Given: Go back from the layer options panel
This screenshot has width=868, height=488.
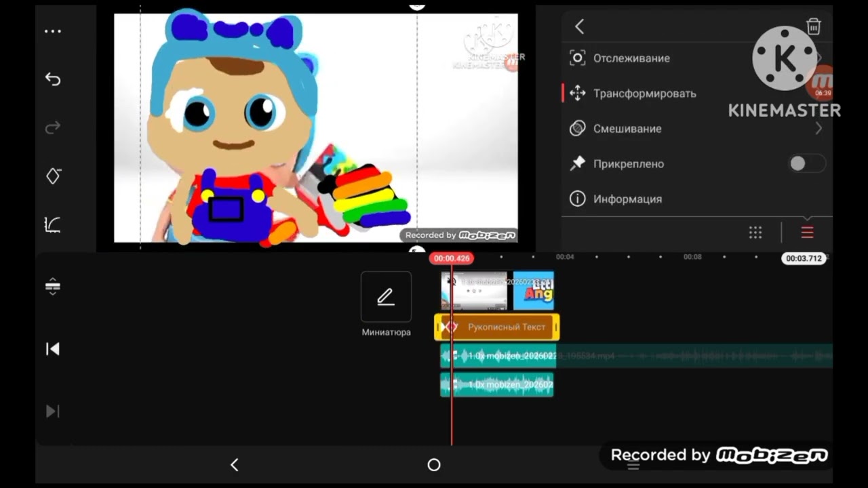Looking at the screenshot, I should (x=579, y=26).
